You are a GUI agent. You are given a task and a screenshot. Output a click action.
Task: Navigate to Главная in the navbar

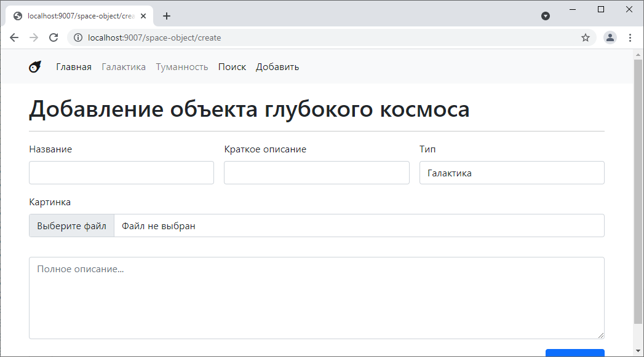click(x=74, y=67)
